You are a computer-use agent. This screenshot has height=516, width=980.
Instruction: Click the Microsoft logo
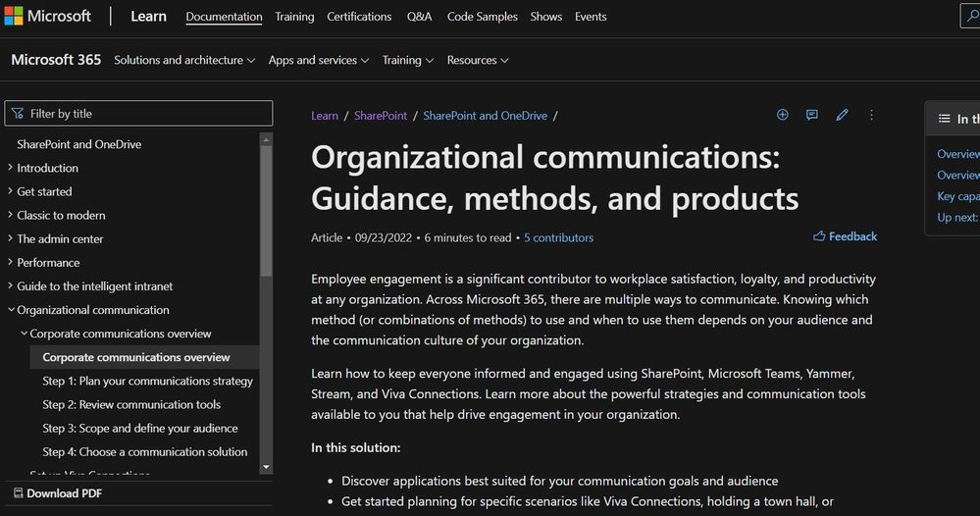point(48,17)
